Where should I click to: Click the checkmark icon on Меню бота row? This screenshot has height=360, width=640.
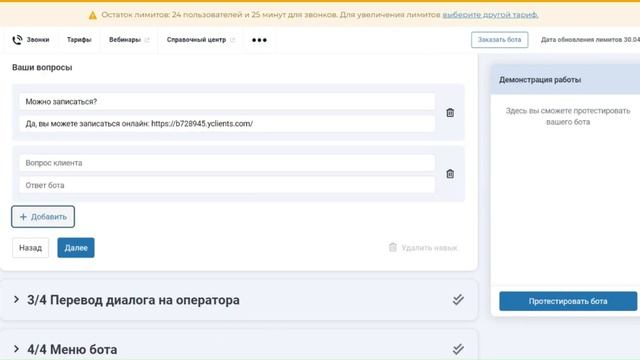(458, 349)
